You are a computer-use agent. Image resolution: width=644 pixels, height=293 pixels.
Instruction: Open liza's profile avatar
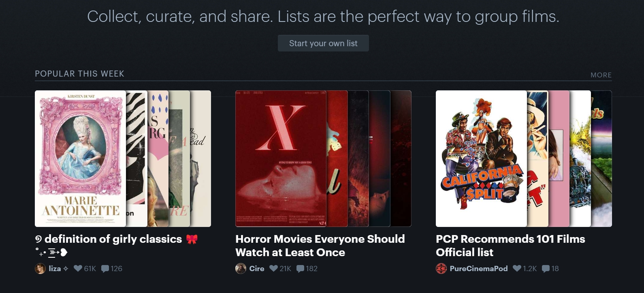[x=40, y=269]
